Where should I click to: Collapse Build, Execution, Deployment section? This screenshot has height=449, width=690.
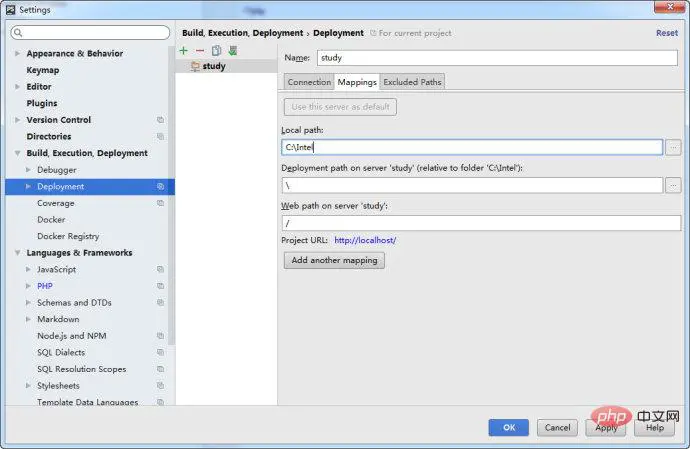17,154
